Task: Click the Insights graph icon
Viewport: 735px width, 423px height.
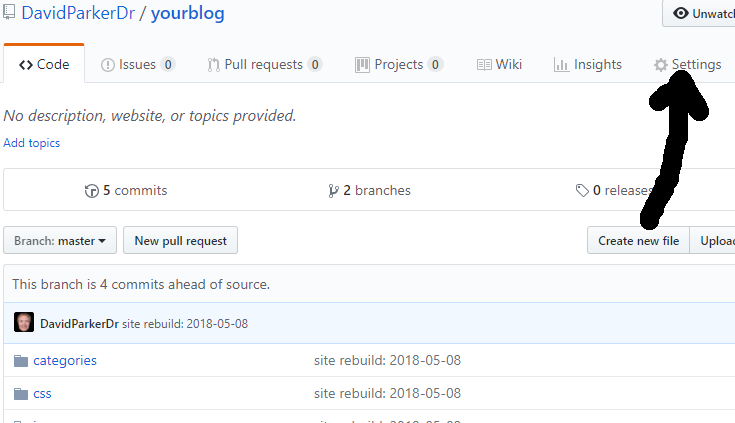Action: [561, 65]
